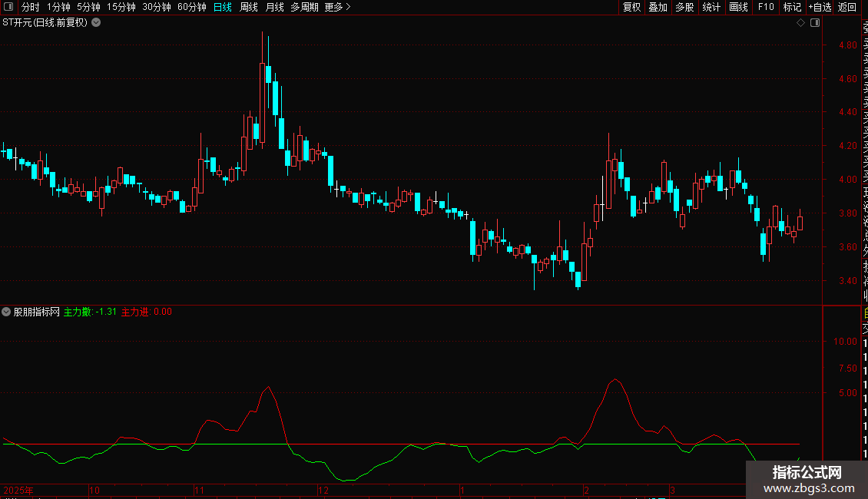Click the 股朋指标网 indicator name
The width and height of the screenshot is (868, 499).
pyautogui.click(x=37, y=312)
